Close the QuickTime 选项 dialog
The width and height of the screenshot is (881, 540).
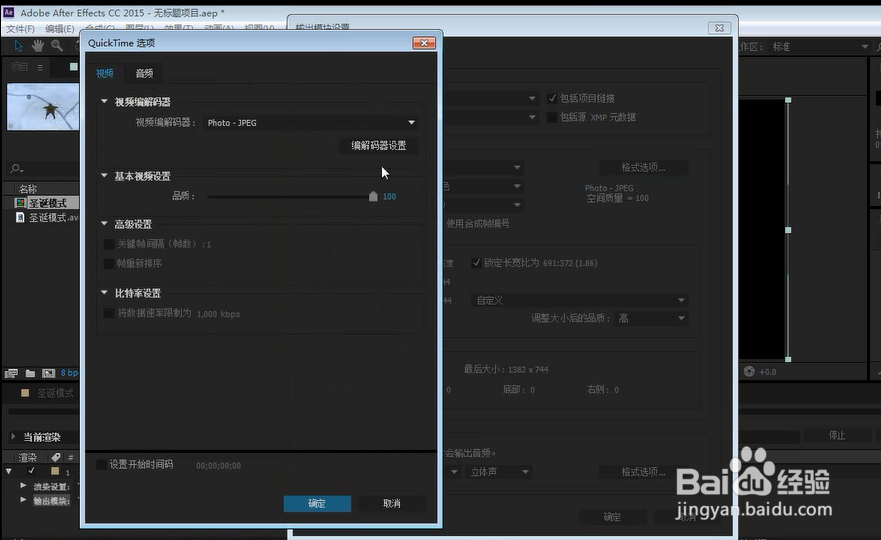coord(424,43)
